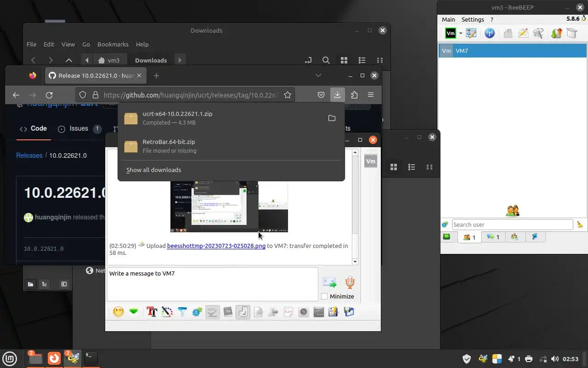588x368 pixels.
Task: Open the folder for ucrt-x64-10.0.22621.1.zip
Action: point(332,118)
